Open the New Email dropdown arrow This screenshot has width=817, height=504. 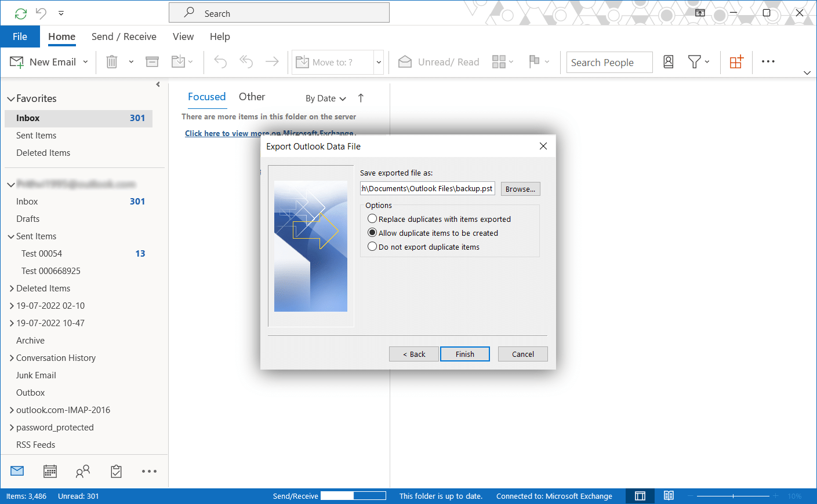click(x=85, y=62)
